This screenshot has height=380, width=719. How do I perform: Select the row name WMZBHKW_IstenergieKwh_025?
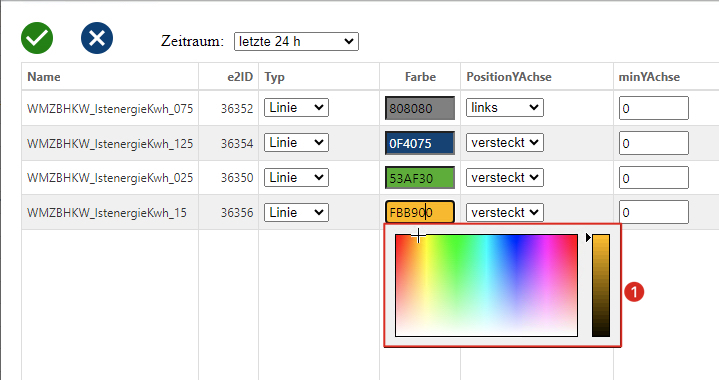110,178
